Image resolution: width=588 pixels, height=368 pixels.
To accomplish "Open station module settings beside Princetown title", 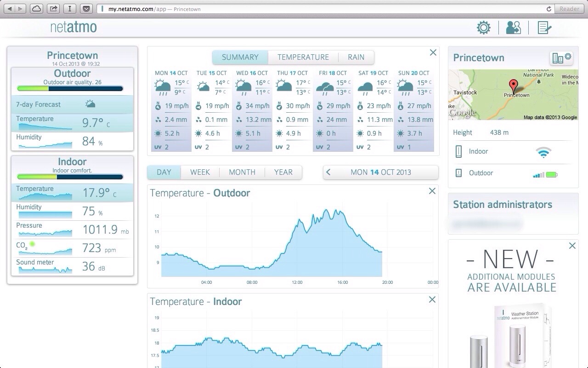I will click(562, 57).
